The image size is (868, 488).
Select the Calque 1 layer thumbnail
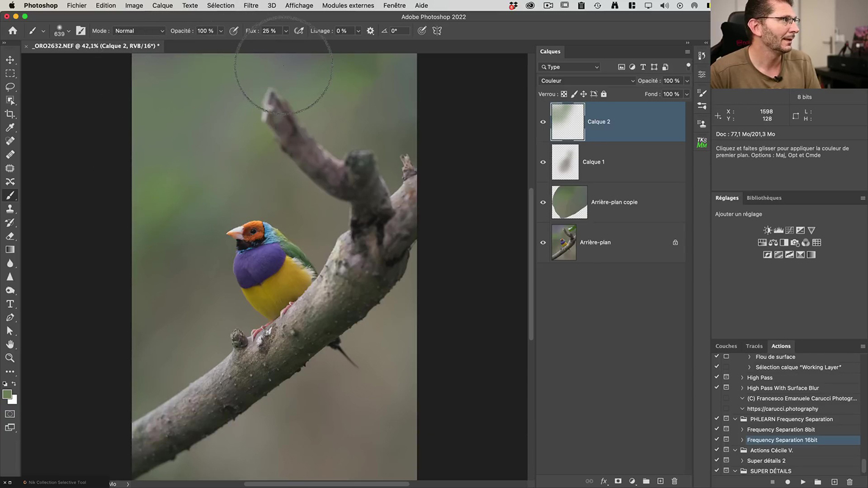point(565,162)
